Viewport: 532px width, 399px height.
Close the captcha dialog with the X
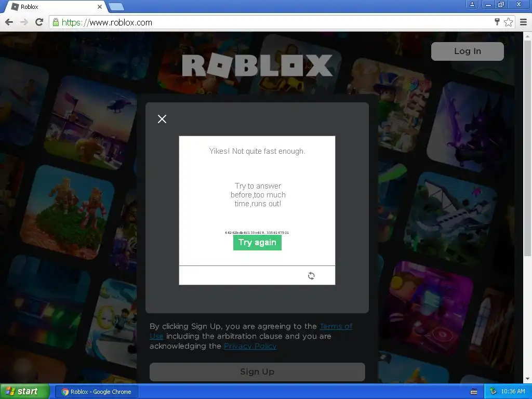[162, 119]
